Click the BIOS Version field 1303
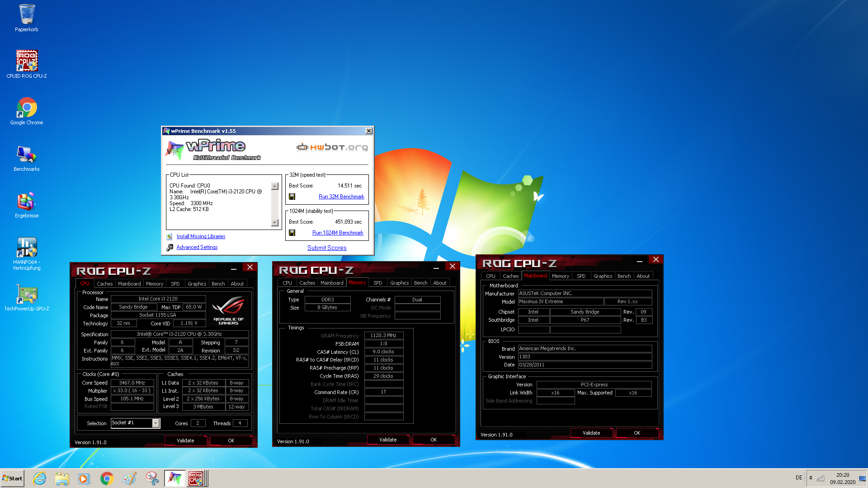The width and height of the screenshot is (868, 488). tap(585, 357)
